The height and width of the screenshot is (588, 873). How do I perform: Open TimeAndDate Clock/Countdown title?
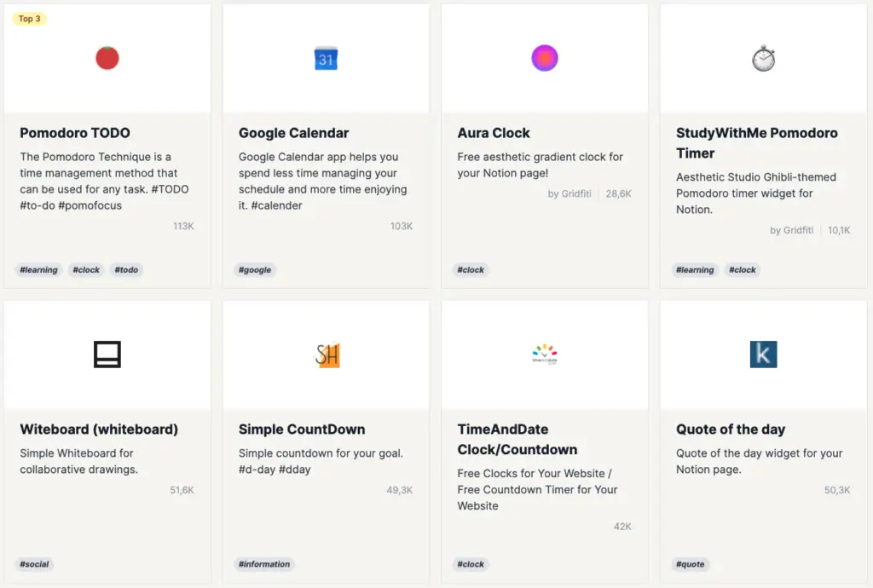coord(517,440)
